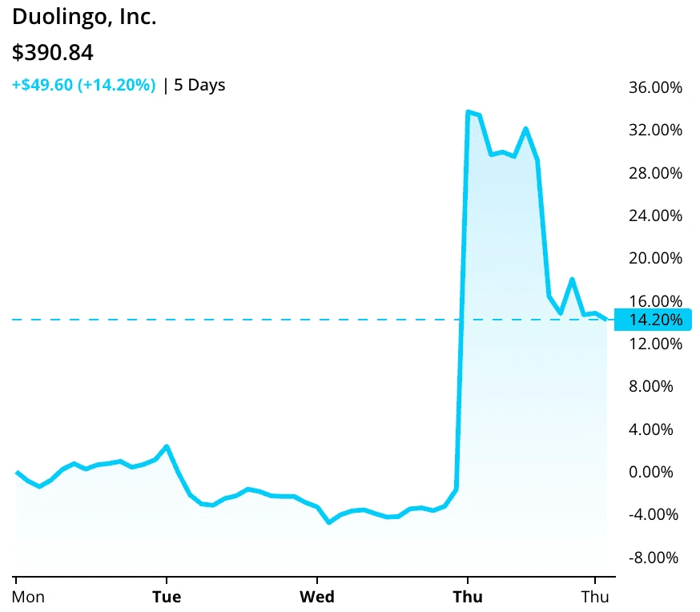Click the +$49.60 (+14.20%) change text
The height and width of the screenshot is (612, 700).
(x=83, y=85)
